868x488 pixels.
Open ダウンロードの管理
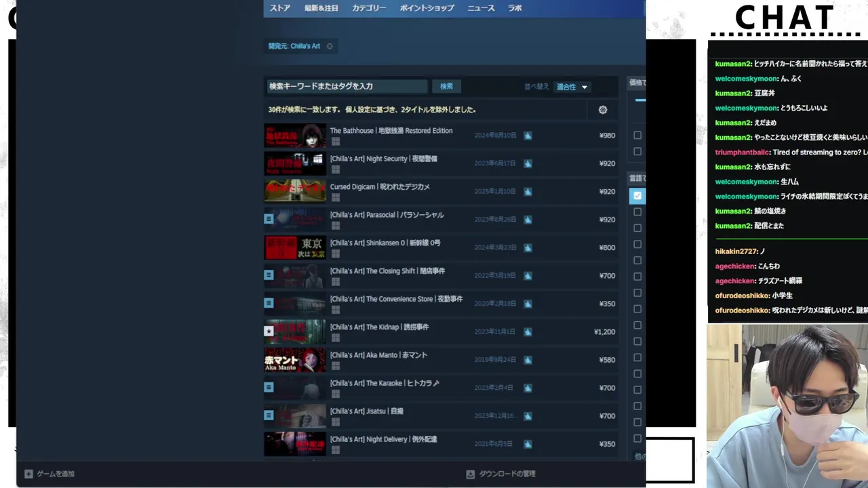507,474
